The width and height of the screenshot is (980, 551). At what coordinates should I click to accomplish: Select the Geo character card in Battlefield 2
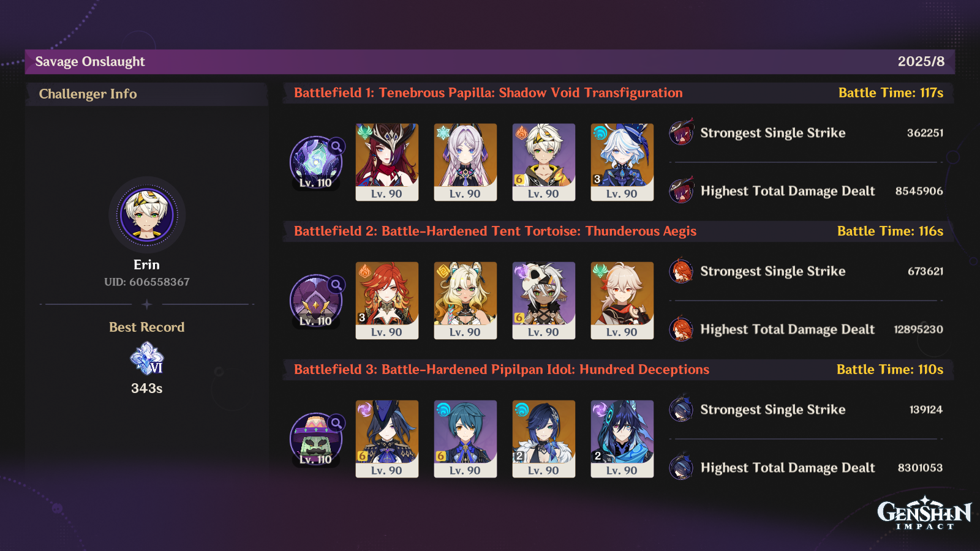466,301
